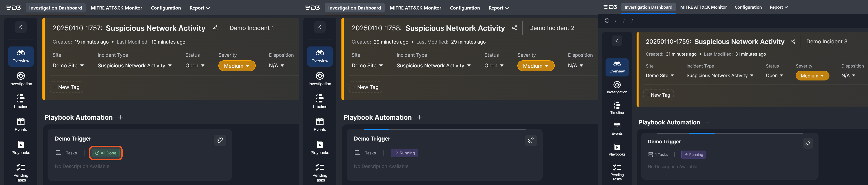Image resolution: width=868 pixels, height=185 pixels.
Task: Switch to MITRE ATT&CK Monitor above Demo Incident 3
Action: coord(703,7)
